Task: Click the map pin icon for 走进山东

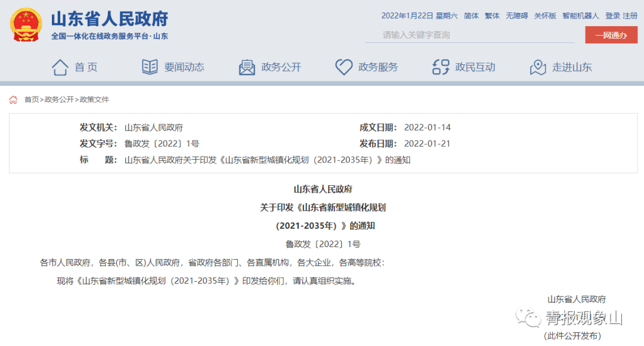Action: coord(538,67)
